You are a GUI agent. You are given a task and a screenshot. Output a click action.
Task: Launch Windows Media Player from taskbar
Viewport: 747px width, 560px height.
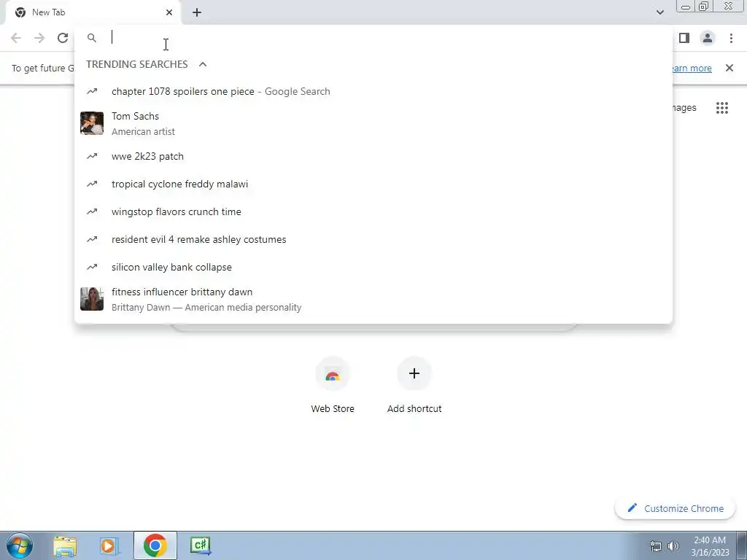109,545
